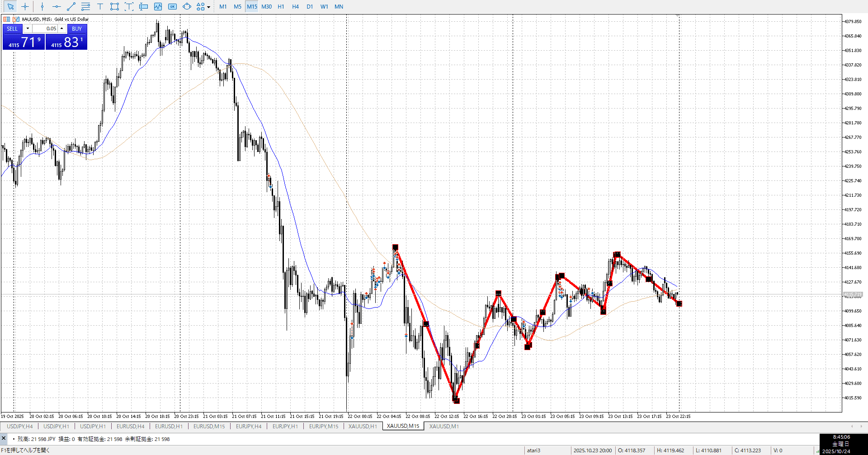
Task: Switch chart to D1 timeframe
Action: 310,6
